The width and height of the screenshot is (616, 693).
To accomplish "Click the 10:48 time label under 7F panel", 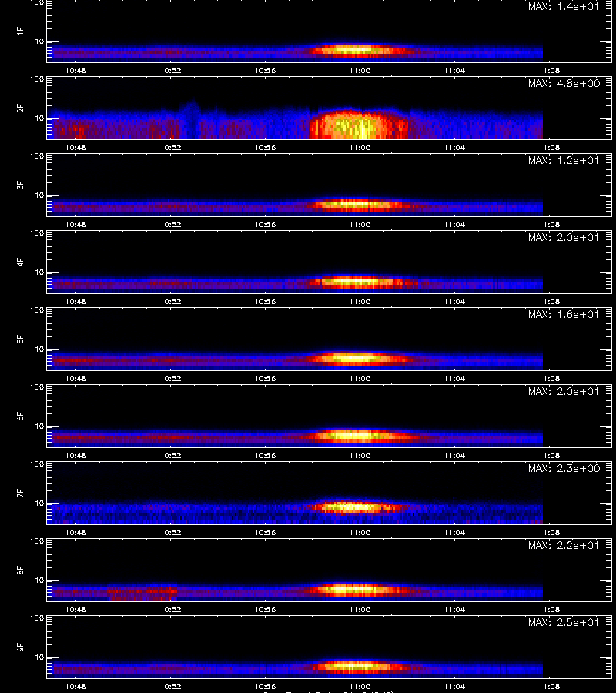I will (x=75, y=533).
